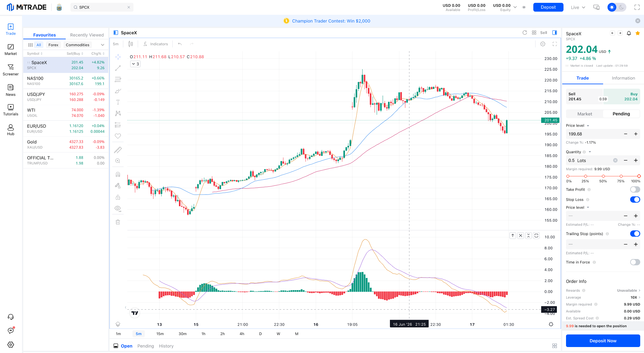Refresh the SpaceX chart
Viewport: 644px width, 353px height.
(525, 33)
